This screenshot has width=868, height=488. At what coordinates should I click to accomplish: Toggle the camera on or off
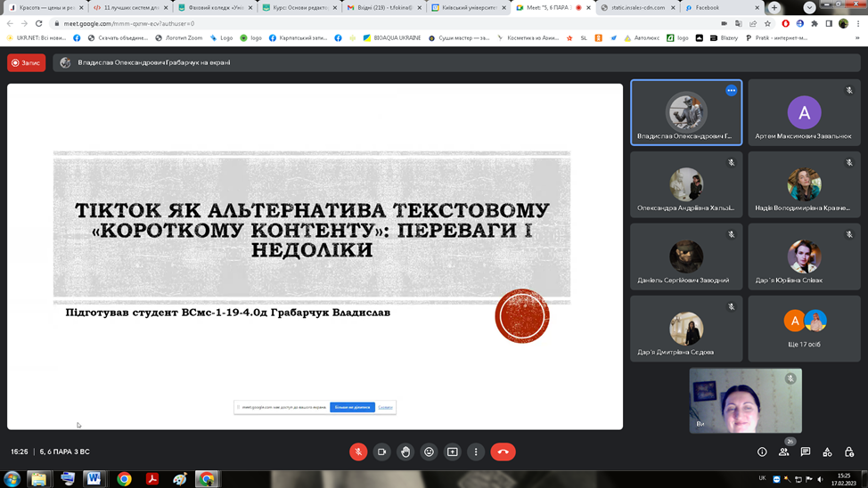(x=381, y=451)
